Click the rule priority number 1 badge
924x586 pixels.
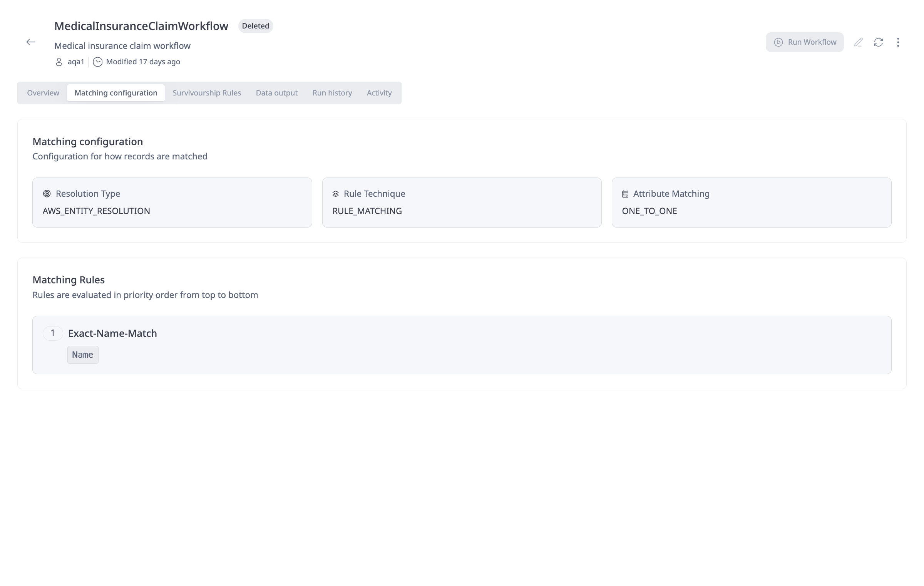click(x=53, y=333)
